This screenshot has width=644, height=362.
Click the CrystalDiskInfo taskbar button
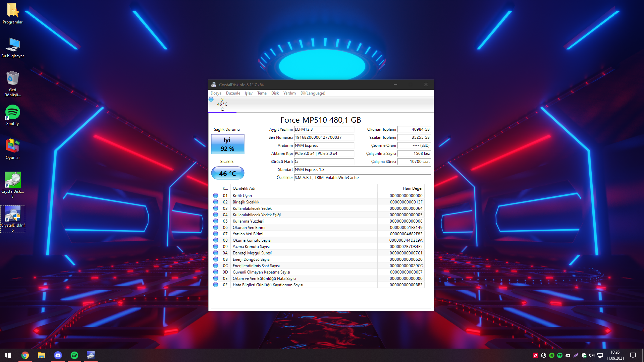pos(91,355)
